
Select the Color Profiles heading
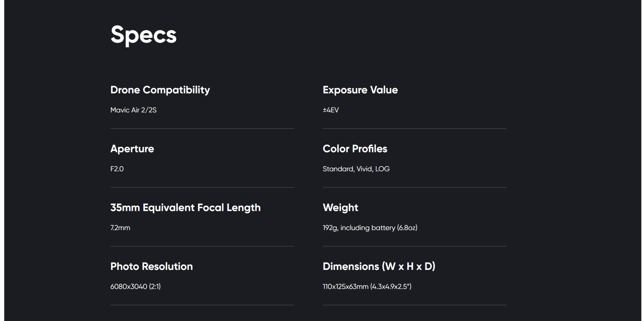pos(355,149)
